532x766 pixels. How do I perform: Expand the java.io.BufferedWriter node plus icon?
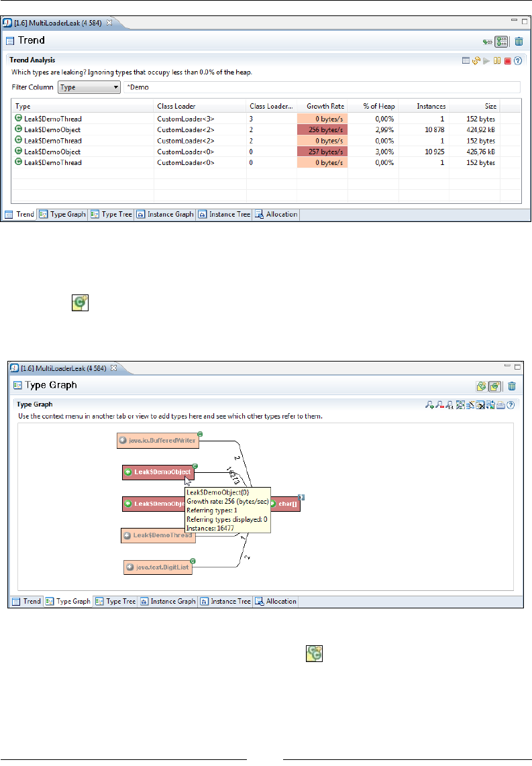(x=123, y=441)
